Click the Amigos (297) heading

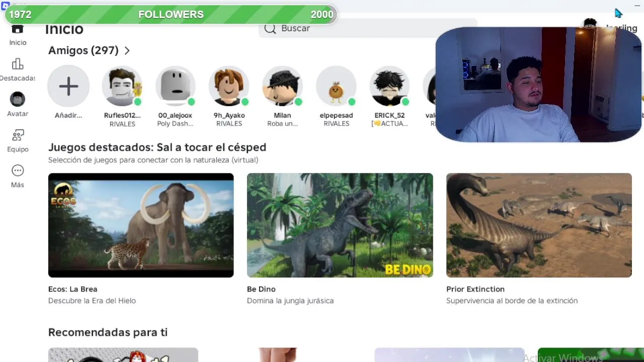click(84, 50)
